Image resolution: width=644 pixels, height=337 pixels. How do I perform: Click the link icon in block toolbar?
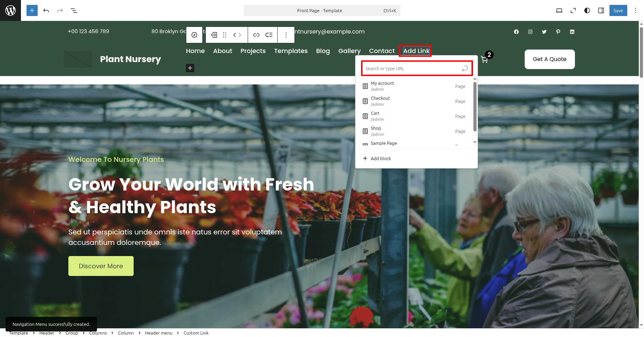tap(256, 35)
